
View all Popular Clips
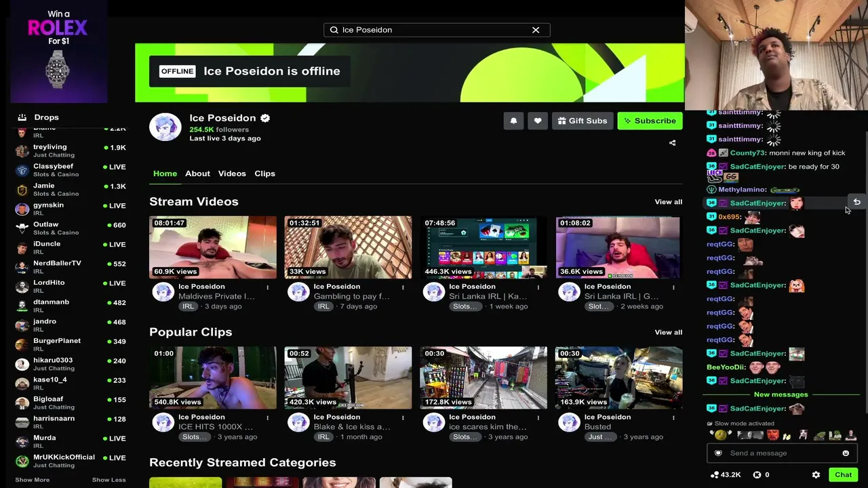(x=668, y=332)
